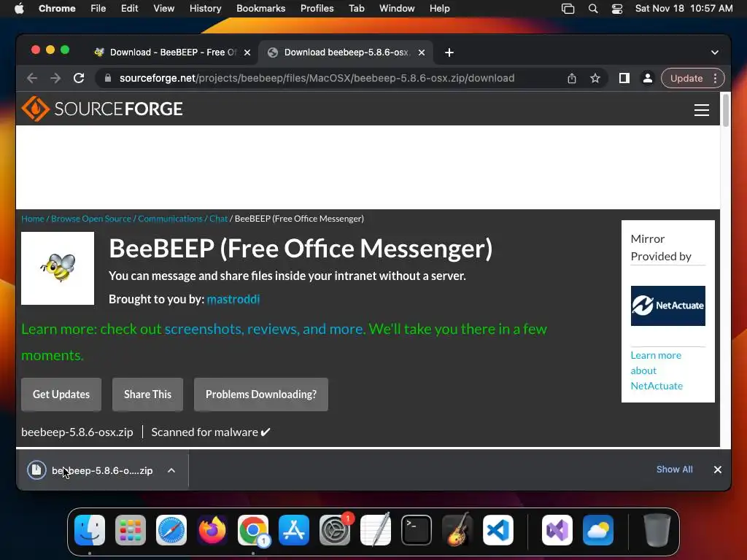Share this page via the share icon

tap(572, 78)
